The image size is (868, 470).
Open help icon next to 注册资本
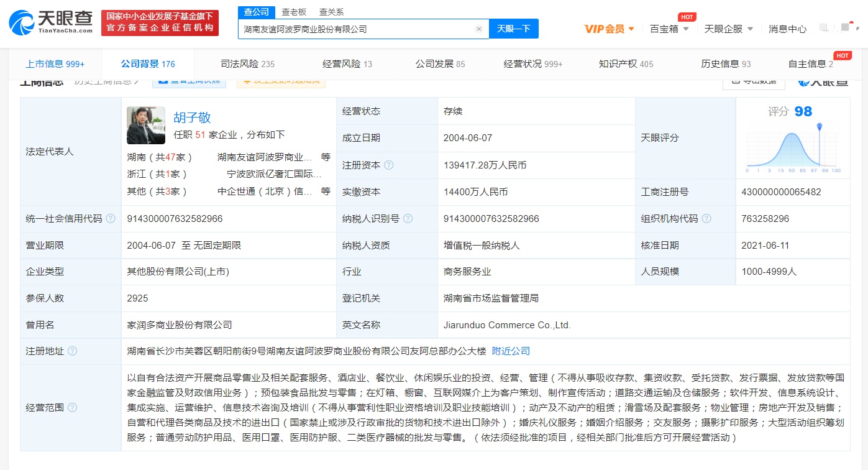(x=389, y=165)
